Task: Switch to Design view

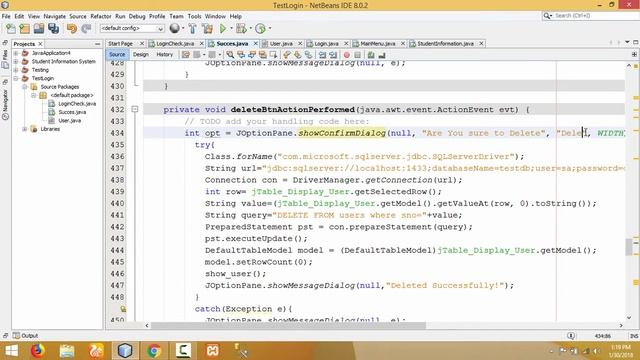Action: (141, 54)
